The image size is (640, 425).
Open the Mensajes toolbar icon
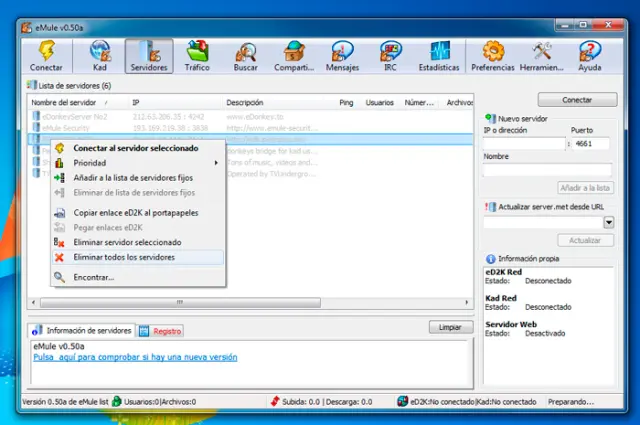pyautogui.click(x=342, y=57)
